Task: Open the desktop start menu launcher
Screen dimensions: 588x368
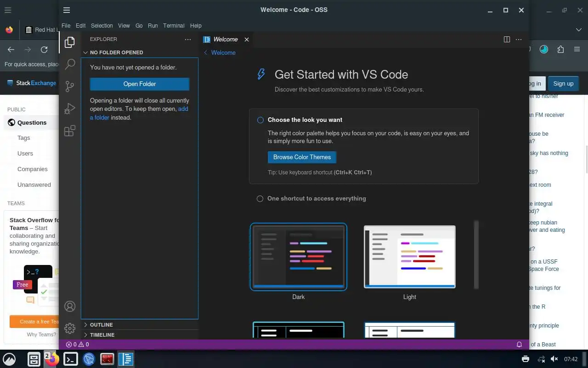Action: [x=9, y=359]
